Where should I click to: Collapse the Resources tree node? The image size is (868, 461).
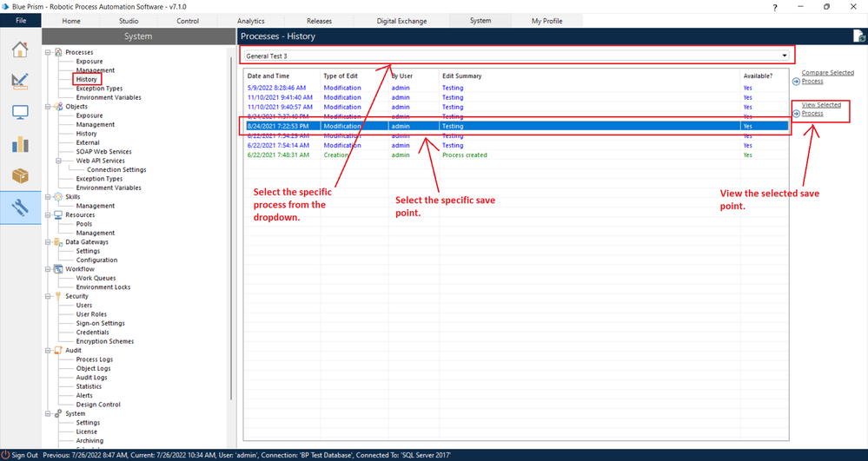tap(48, 214)
